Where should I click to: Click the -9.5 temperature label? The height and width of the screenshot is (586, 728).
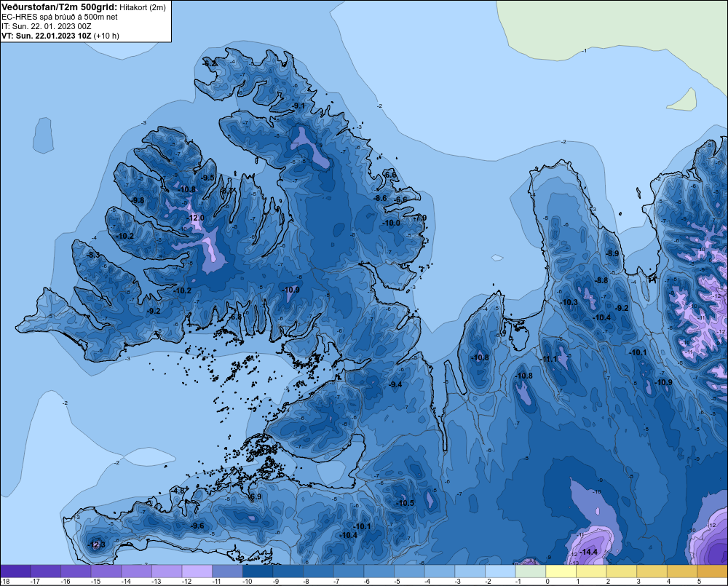[x=208, y=178]
